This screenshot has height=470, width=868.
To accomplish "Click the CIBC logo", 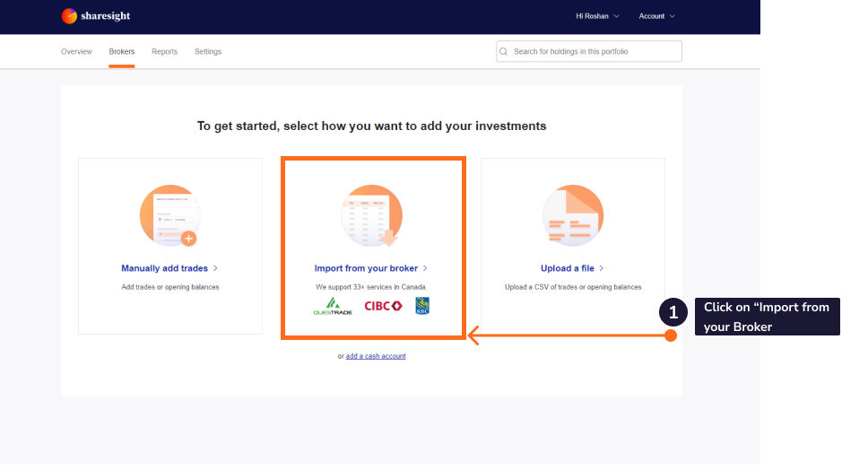I will tap(383, 306).
